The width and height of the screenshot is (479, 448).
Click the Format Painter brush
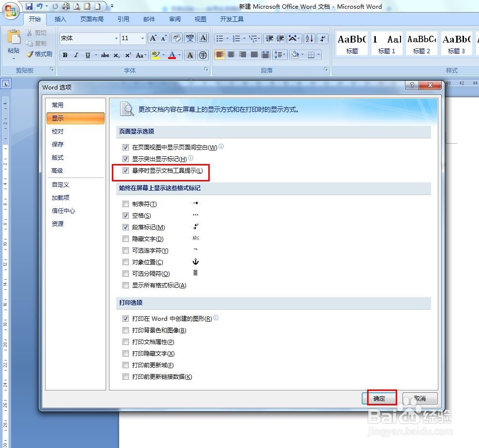pos(39,54)
